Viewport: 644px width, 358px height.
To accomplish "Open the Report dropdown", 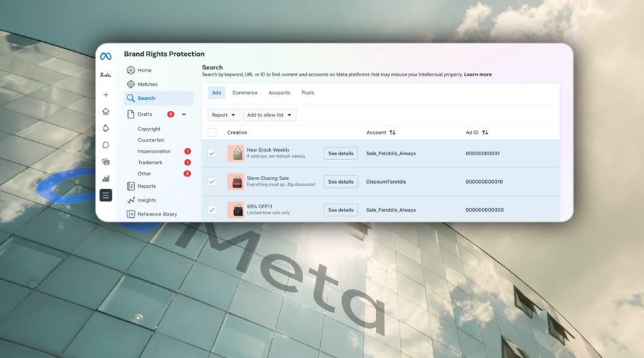I will coord(224,115).
